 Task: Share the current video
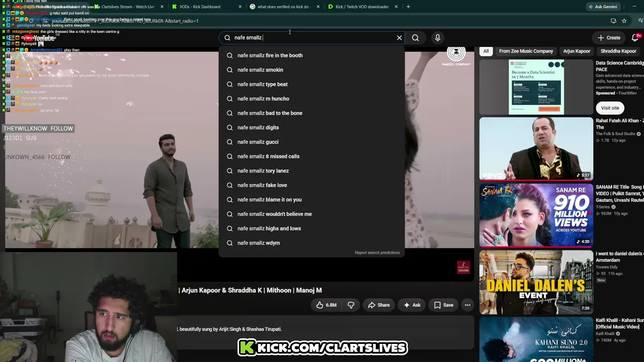[379, 305]
